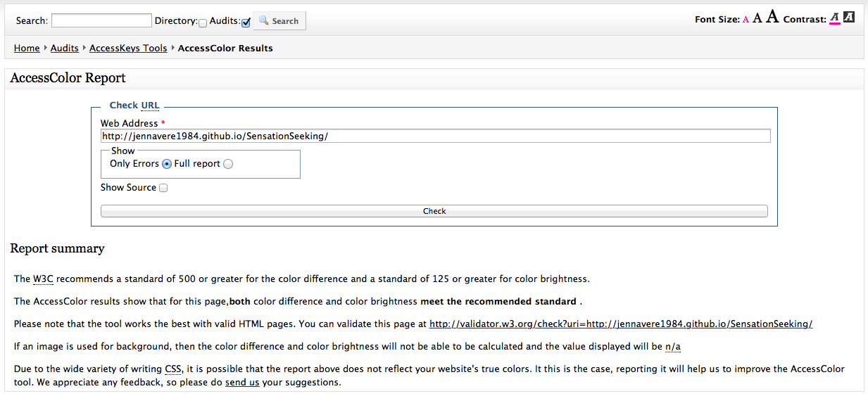Click the URL abbreviation in Check URL legend
The width and height of the screenshot is (868, 396).
[x=150, y=106]
